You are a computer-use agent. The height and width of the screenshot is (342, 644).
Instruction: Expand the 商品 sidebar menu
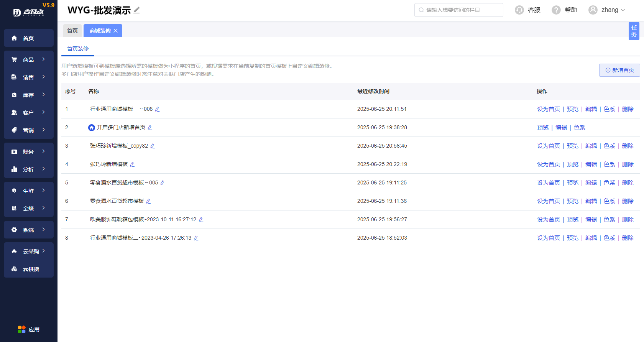(x=29, y=59)
